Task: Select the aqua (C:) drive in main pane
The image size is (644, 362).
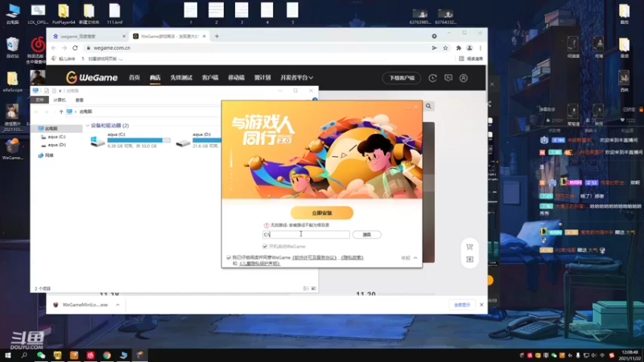Action: [130, 140]
